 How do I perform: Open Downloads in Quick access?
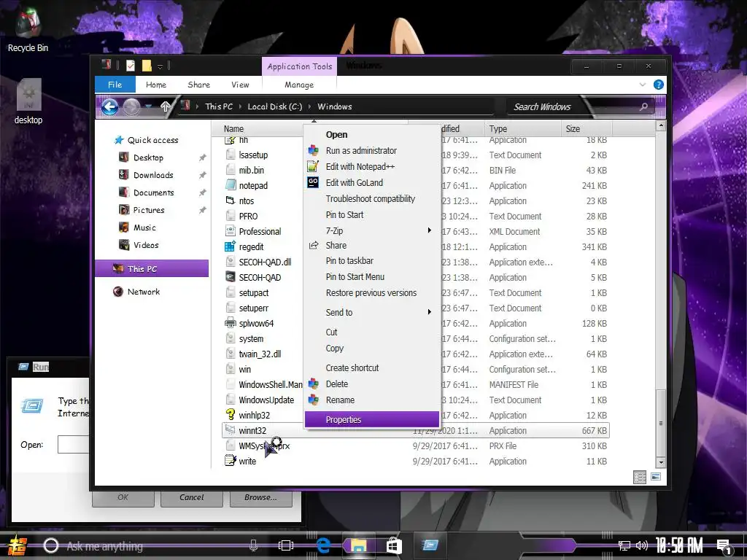[x=153, y=175]
